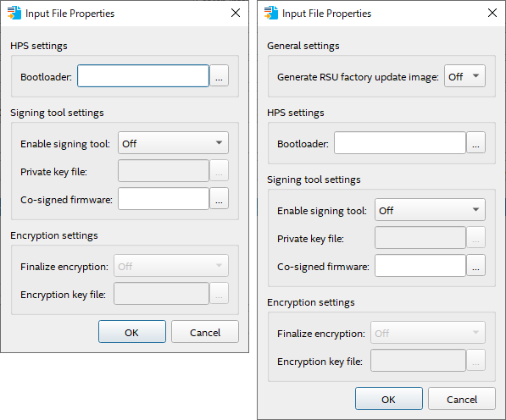Browse for Bootloader file in the left dialog

click(x=220, y=75)
